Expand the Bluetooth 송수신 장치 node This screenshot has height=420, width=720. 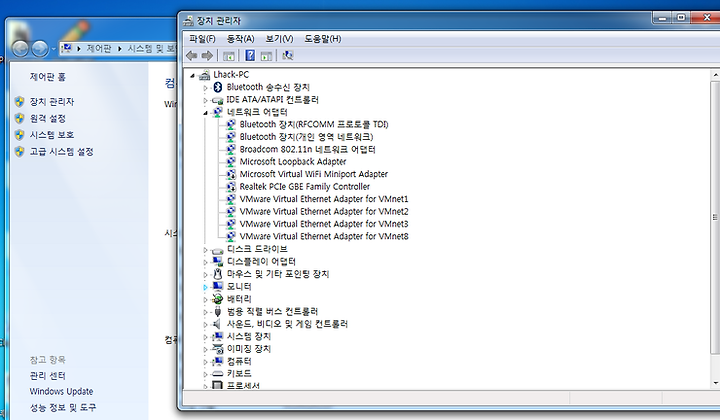coord(206,88)
